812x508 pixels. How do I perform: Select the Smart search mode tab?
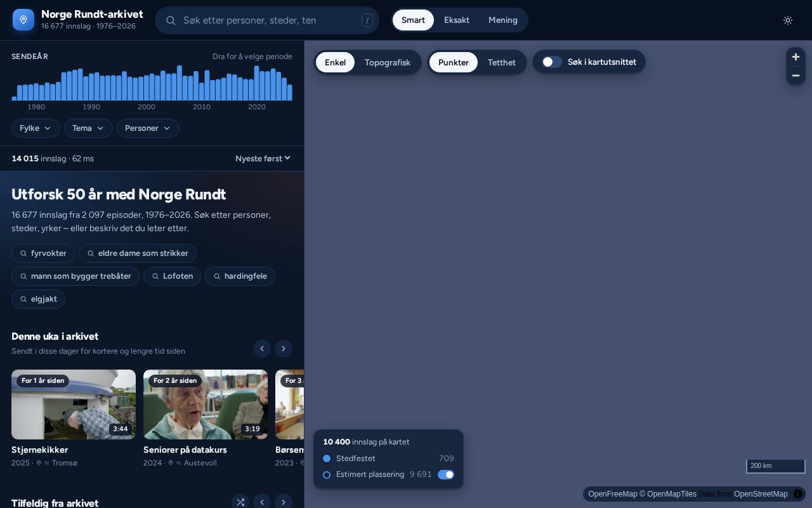(413, 20)
